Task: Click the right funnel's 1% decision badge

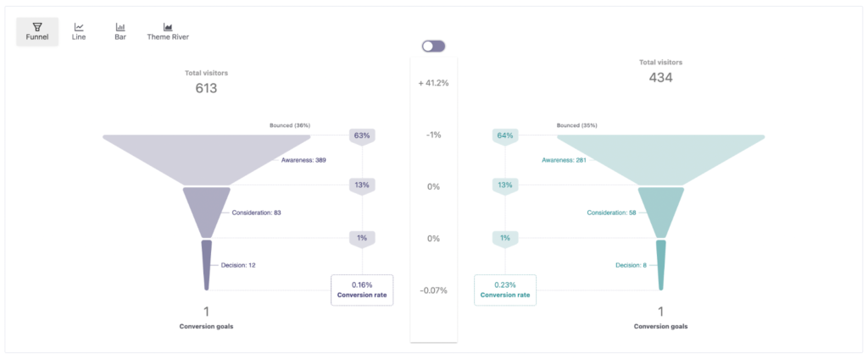Action: click(x=505, y=238)
